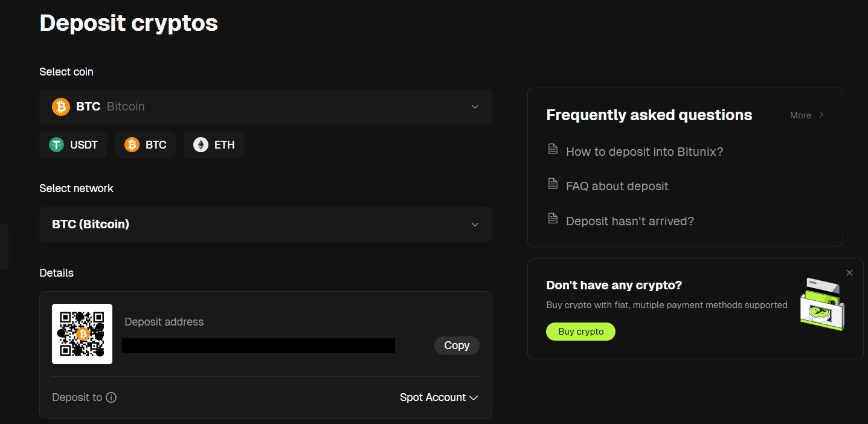Image resolution: width=868 pixels, height=424 pixels.
Task: Close the 'Don't have any crypto?' card
Action: pos(849,273)
